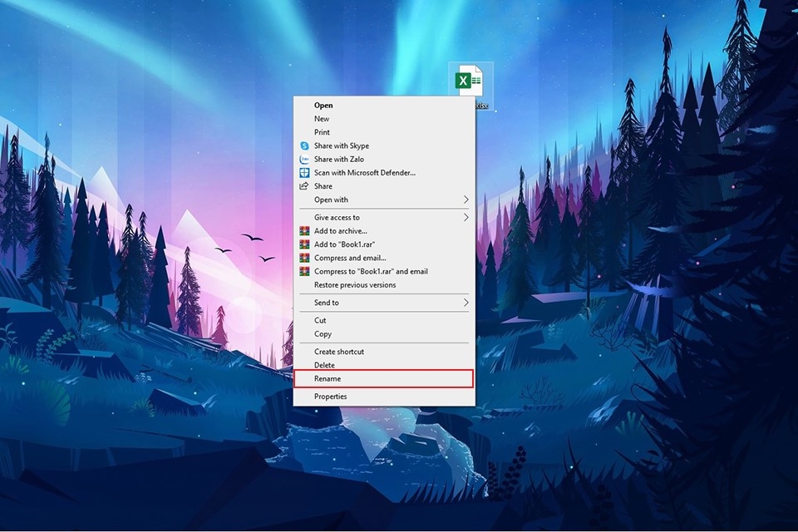Select Compress to "Book1.rar" and email

[x=384, y=271]
